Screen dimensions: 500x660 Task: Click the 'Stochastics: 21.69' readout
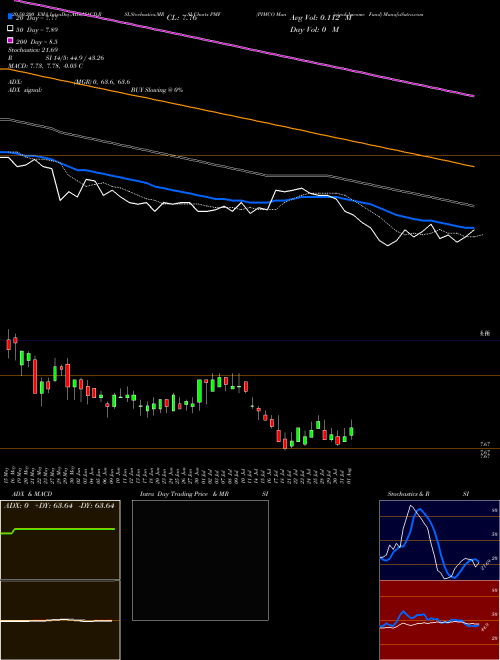pyautogui.click(x=32, y=50)
